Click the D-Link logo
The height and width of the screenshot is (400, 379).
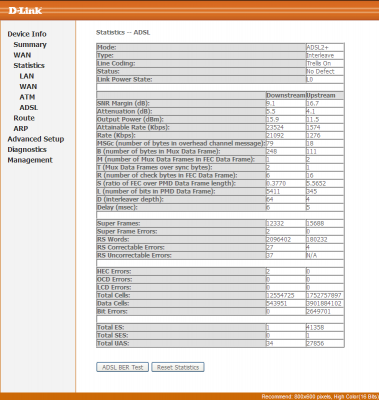[25, 10]
